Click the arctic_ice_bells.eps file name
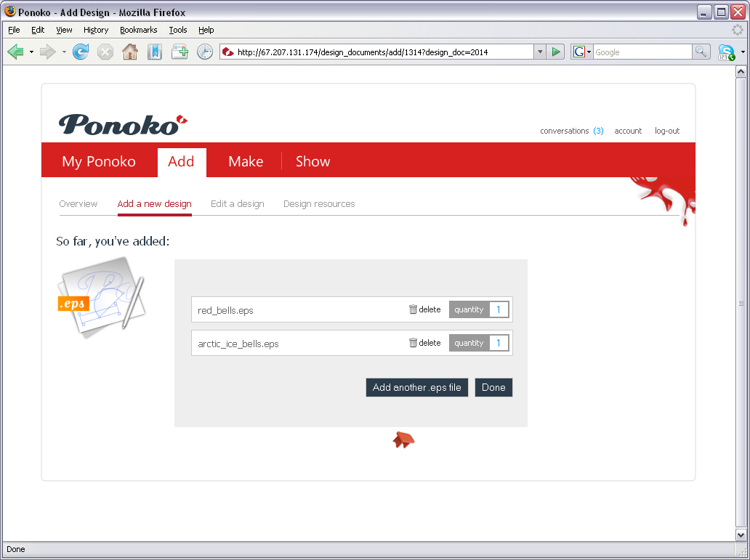 point(238,344)
